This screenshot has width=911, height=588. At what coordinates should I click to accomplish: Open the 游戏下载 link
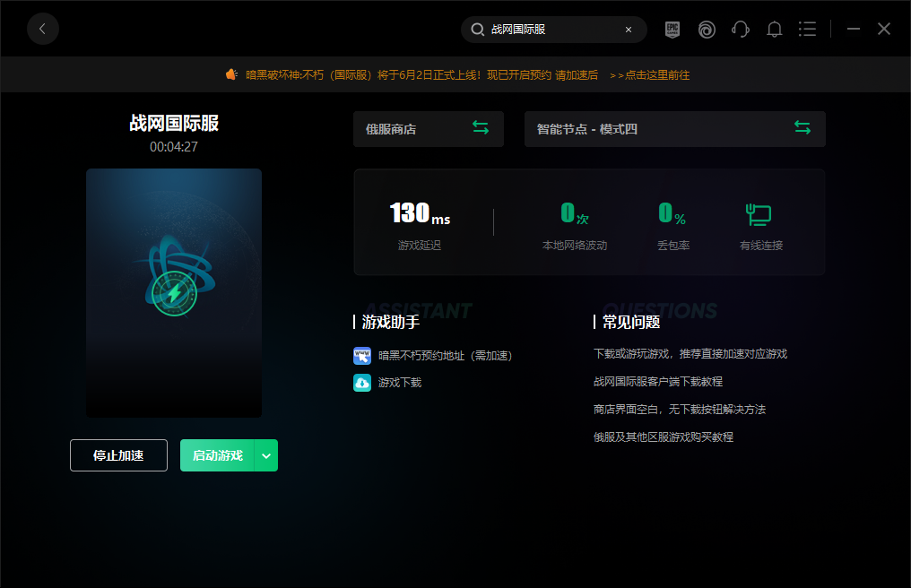400,383
